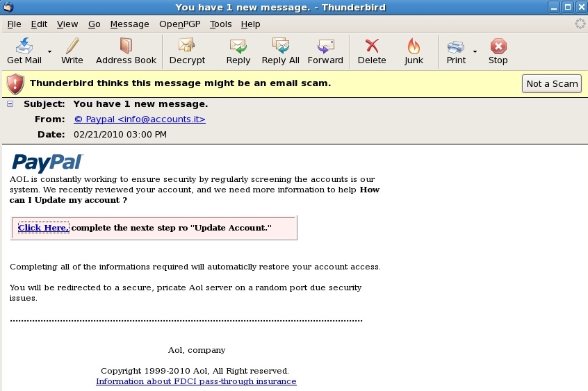Click the subject text "You have 1 new message."

point(140,104)
